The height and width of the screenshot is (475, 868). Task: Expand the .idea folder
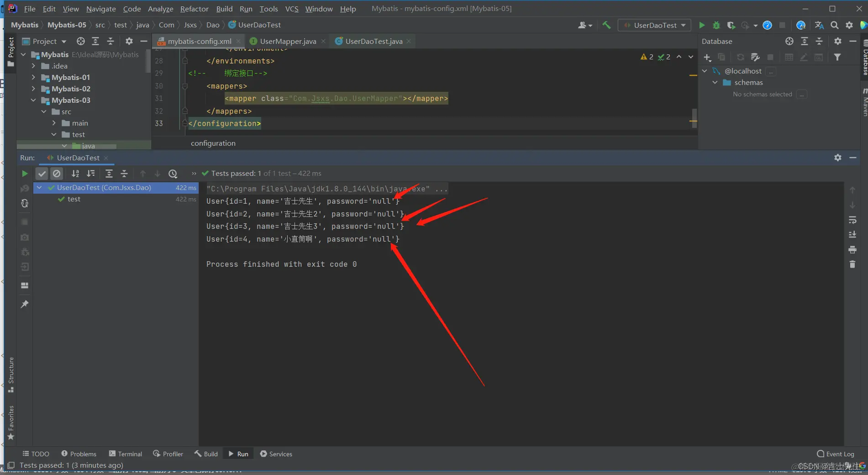click(33, 66)
